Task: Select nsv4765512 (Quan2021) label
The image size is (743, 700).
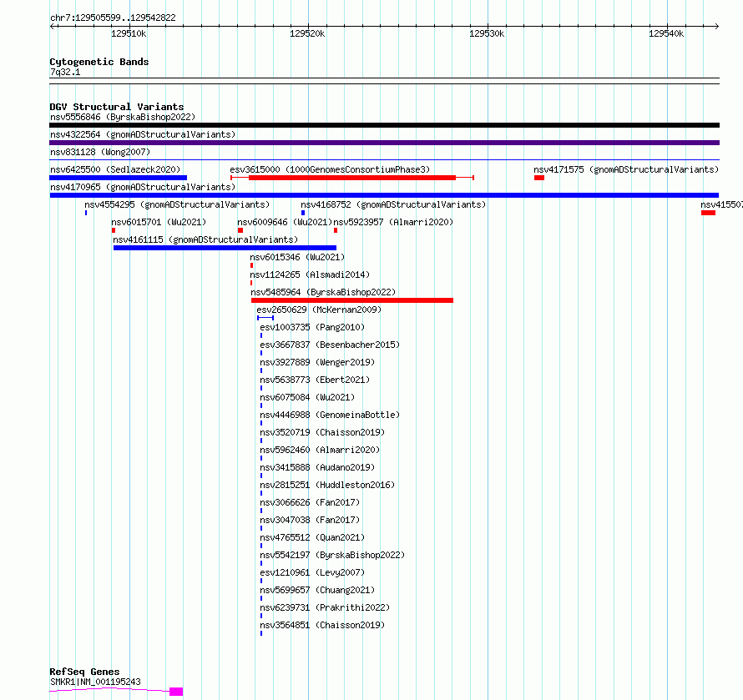Action: [x=312, y=537]
